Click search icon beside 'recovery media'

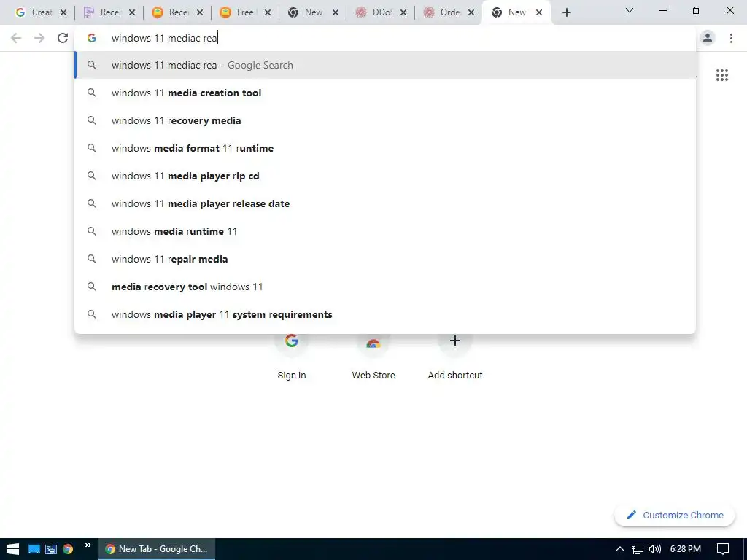coord(92,120)
